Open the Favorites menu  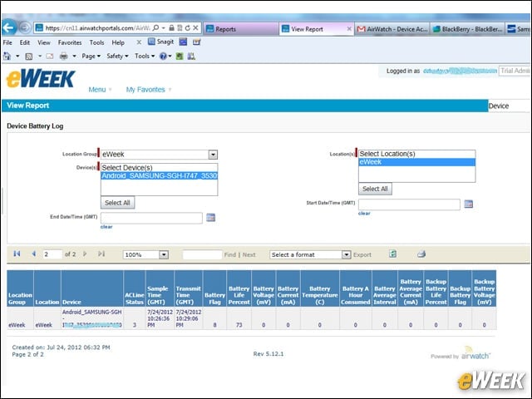point(70,42)
